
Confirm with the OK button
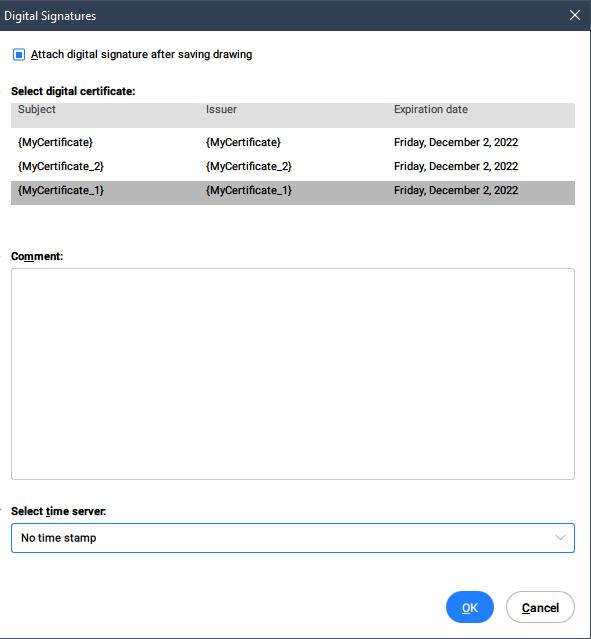(470, 607)
